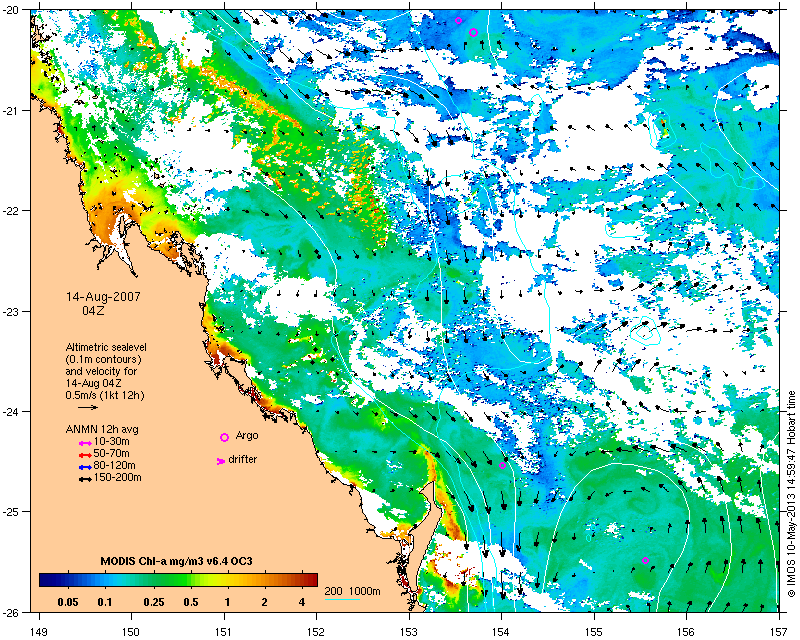Click the 'MODIS Chl-a mg/m3 v6.4 OC3' title

click(177, 561)
